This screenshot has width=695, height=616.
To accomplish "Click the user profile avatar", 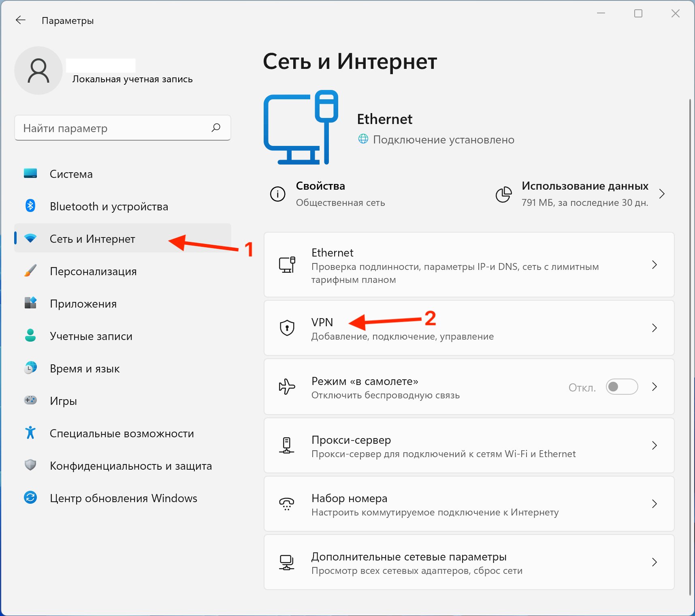I will point(38,71).
